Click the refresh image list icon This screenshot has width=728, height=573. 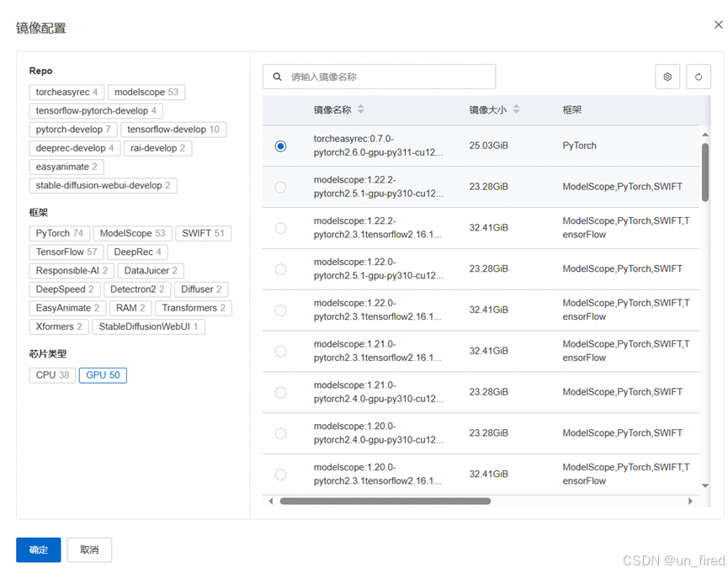click(699, 77)
